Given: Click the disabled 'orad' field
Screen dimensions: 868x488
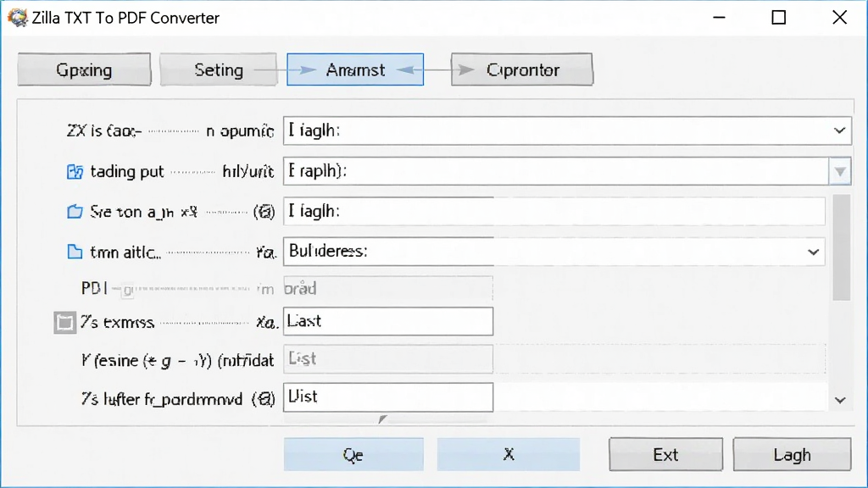Looking at the screenshot, I should (x=388, y=288).
